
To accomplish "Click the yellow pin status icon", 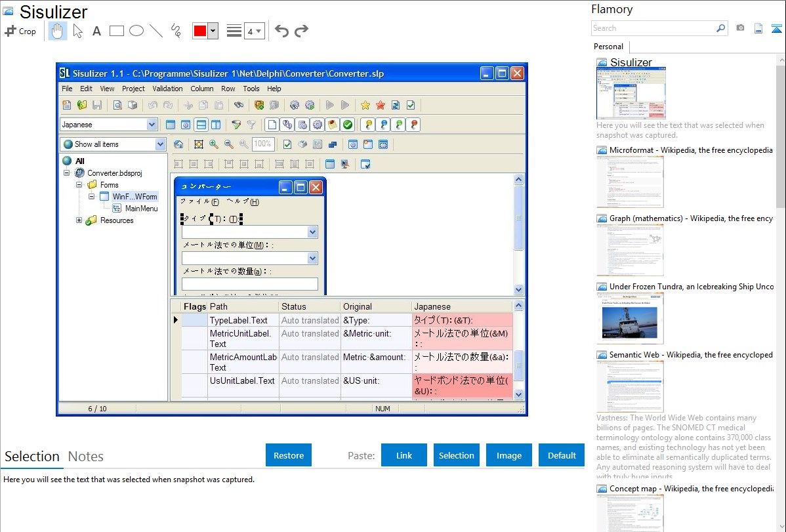I will point(369,125).
